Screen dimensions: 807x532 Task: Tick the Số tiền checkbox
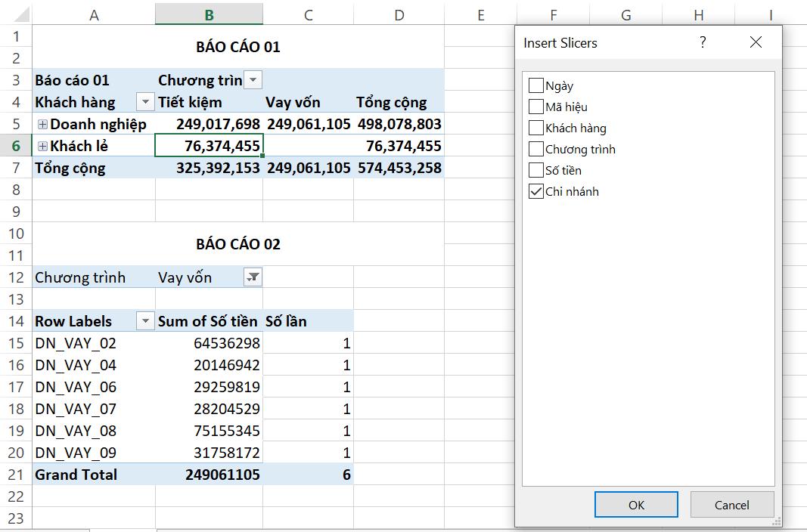tap(536, 170)
